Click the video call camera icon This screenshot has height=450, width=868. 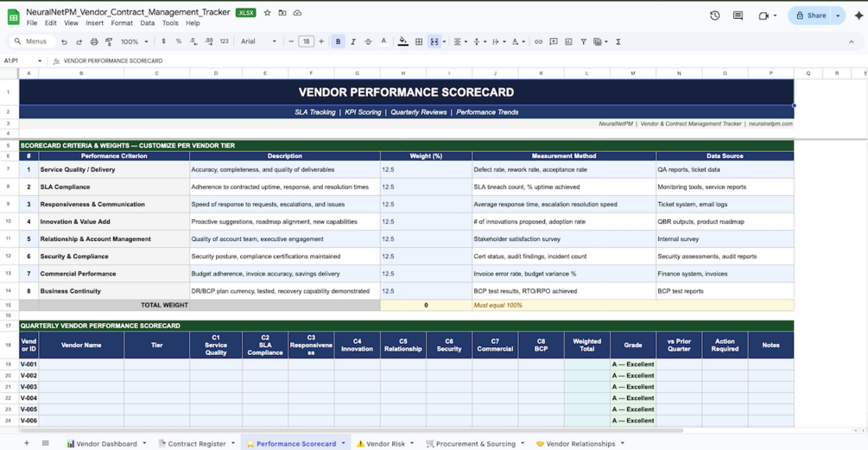tap(764, 16)
